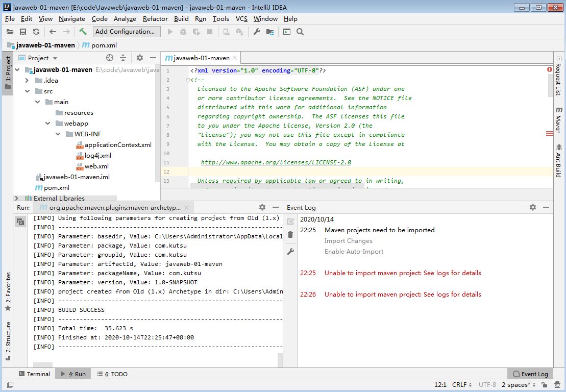
Task: Open Project Structure from the toolbar
Action: 269,32
